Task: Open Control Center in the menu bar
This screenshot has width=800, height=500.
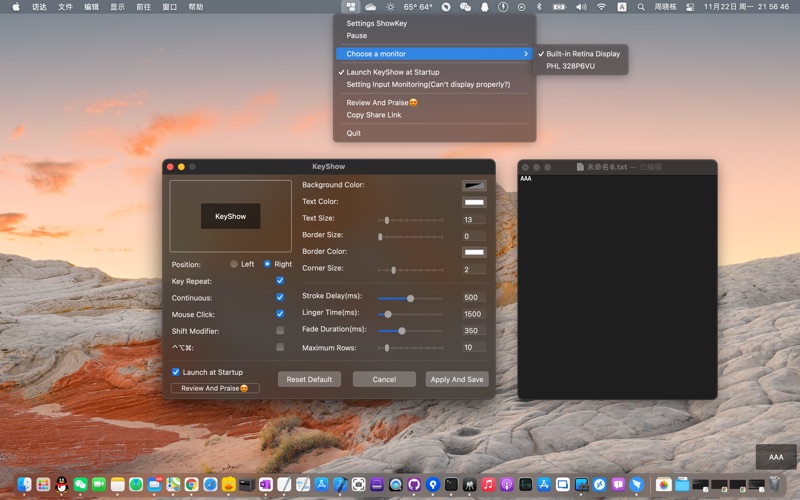Action: coord(690,7)
